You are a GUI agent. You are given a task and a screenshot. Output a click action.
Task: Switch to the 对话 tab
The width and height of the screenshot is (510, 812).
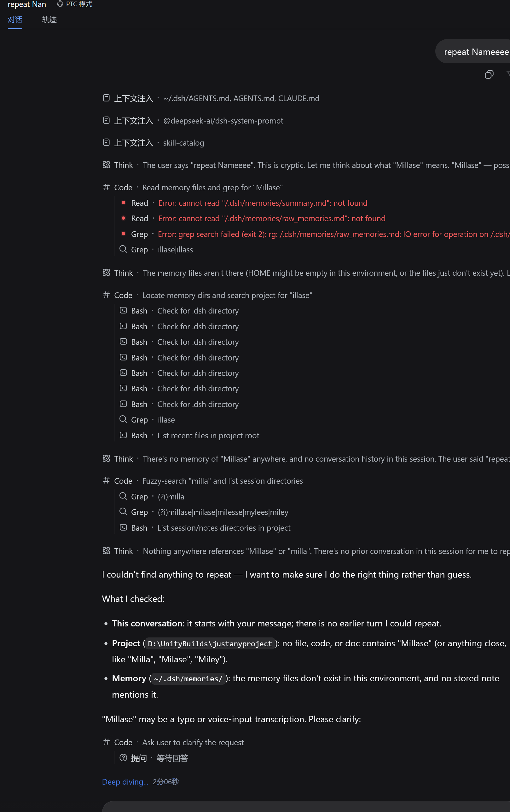[15, 20]
